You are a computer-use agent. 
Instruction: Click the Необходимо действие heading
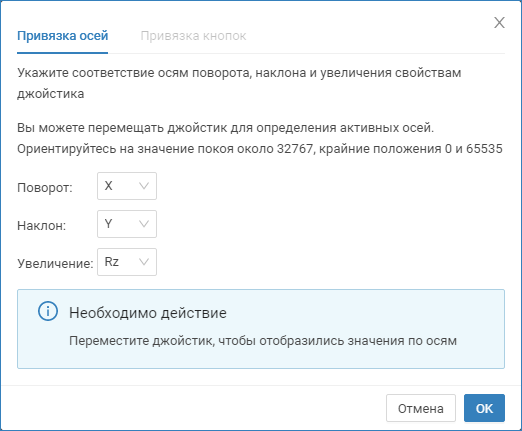click(148, 313)
